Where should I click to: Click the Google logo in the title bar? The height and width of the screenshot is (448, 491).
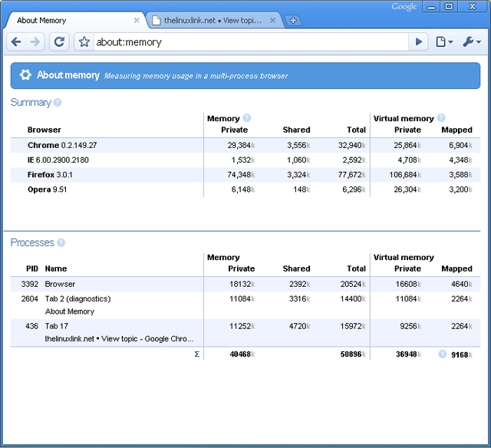pos(404,7)
